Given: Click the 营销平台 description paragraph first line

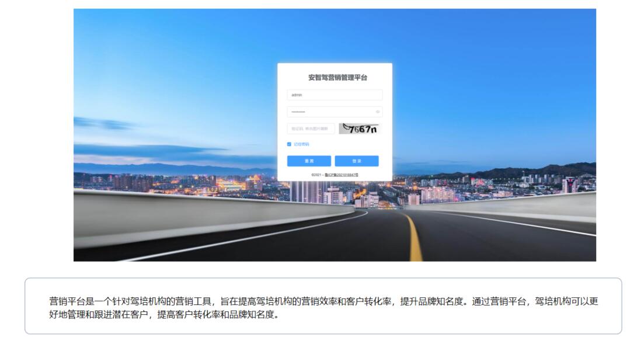Looking at the screenshot, I should click(x=323, y=301).
